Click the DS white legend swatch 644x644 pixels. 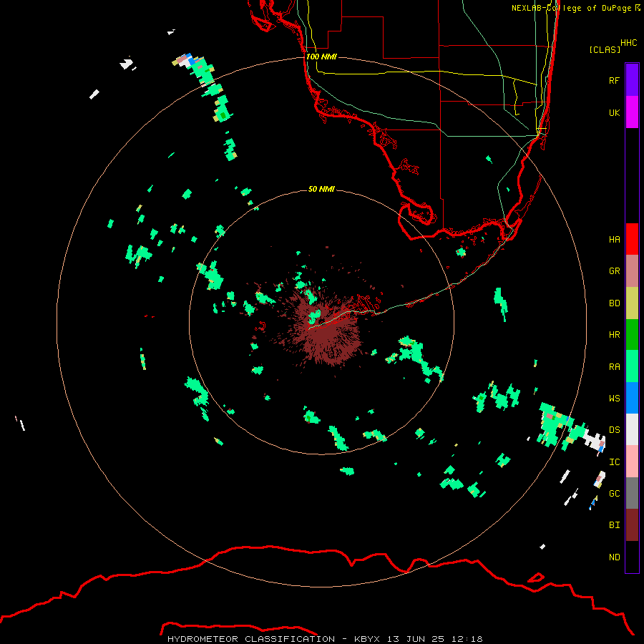point(632,429)
